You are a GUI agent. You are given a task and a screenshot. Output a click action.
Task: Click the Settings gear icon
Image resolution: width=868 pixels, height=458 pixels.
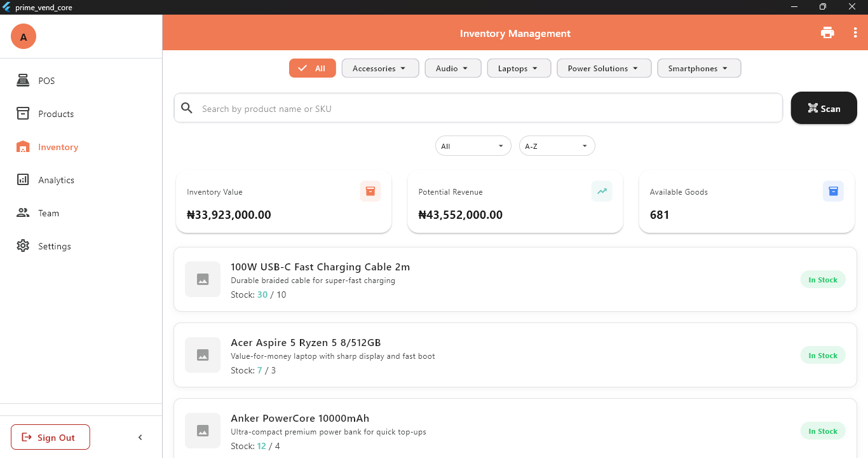coord(23,246)
